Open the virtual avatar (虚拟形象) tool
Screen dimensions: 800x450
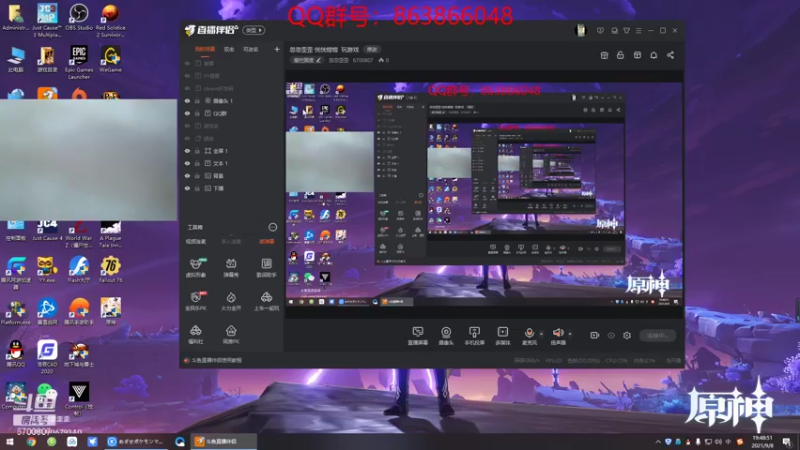pyautogui.click(x=195, y=267)
